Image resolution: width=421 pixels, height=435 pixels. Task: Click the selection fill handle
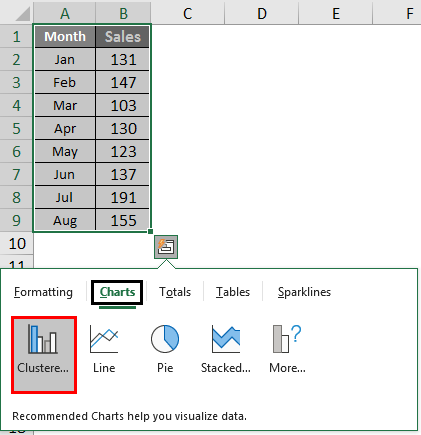(x=150, y=231)
